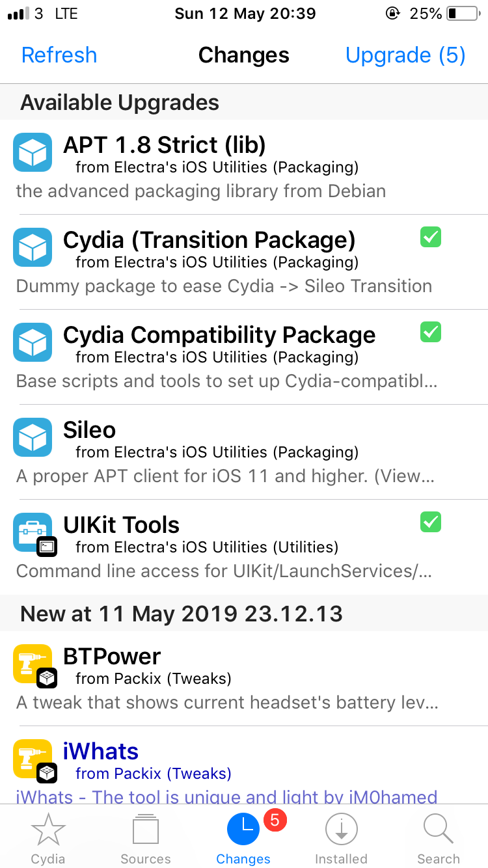488x868 pixels.
Task: Open the Installed downloads tab
Action: coord(341,838)
